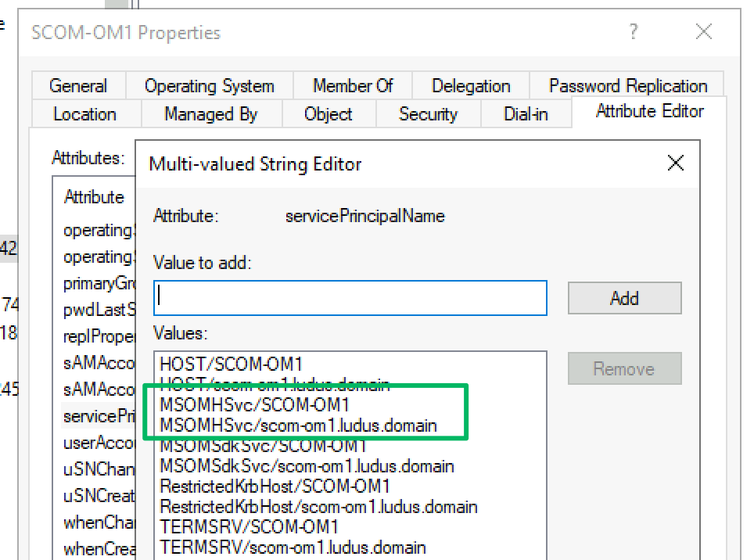Open the Operating System tab
This screenshot has height=560, width=754.
(x=209, y=86)
